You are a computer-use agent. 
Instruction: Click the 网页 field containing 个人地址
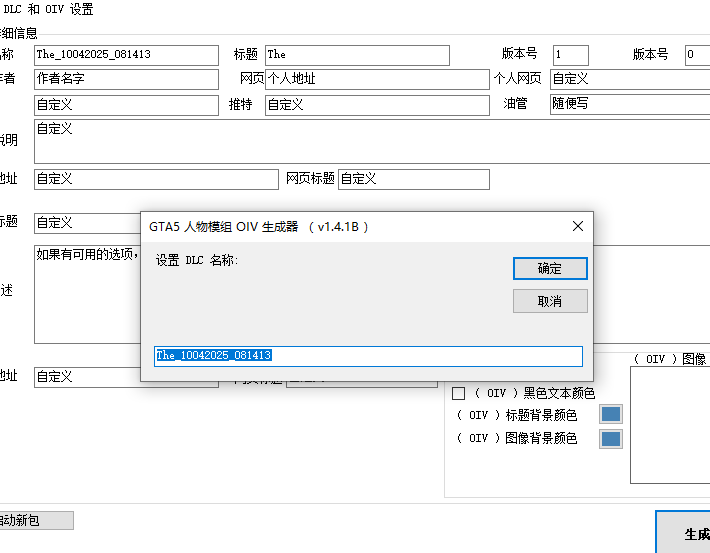coord(377,79)
